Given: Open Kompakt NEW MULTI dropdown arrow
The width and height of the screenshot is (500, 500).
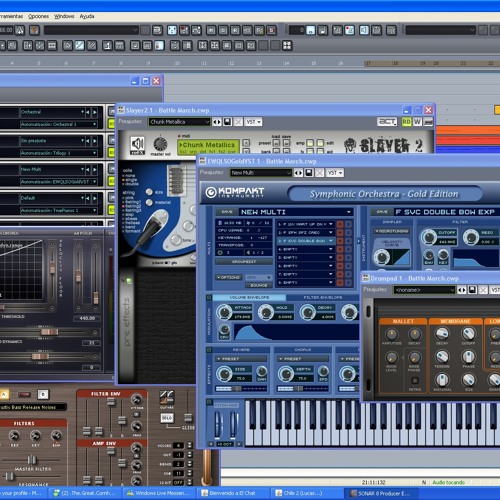Looking at the screenshot, I should coord(349,212).
